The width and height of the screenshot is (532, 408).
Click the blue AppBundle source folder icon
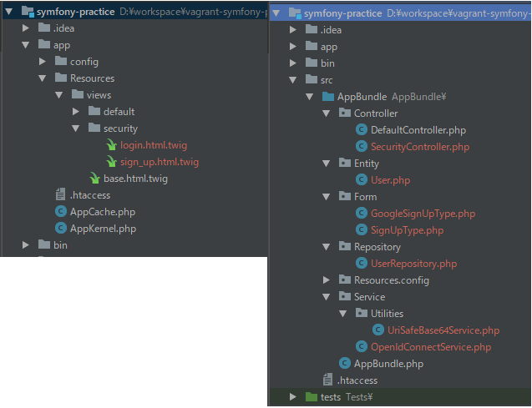tap(327, 96)
